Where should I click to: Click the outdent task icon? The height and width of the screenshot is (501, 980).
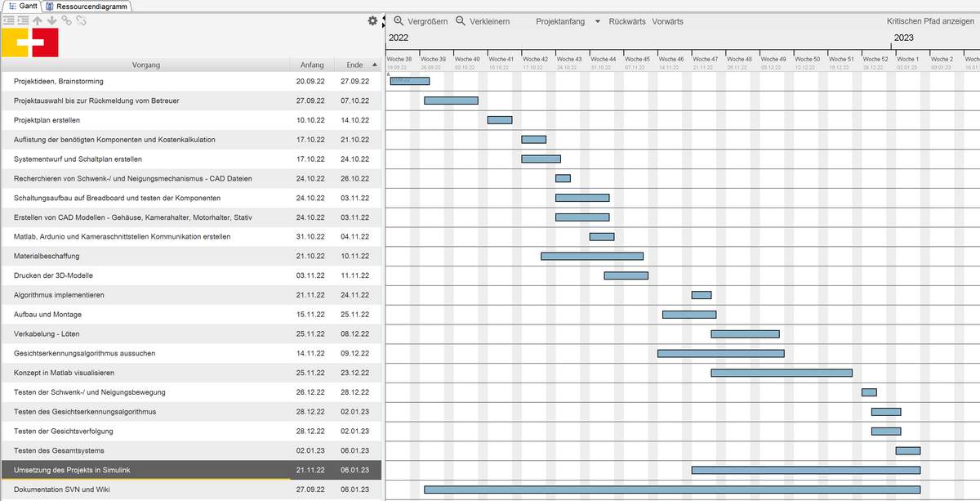(x=8, y=20)
